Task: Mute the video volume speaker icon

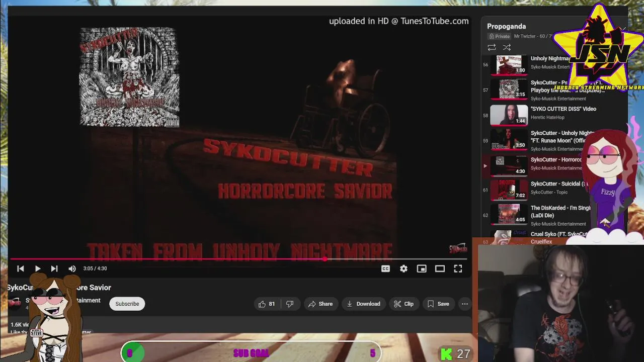Action: [x=72, y=268]
